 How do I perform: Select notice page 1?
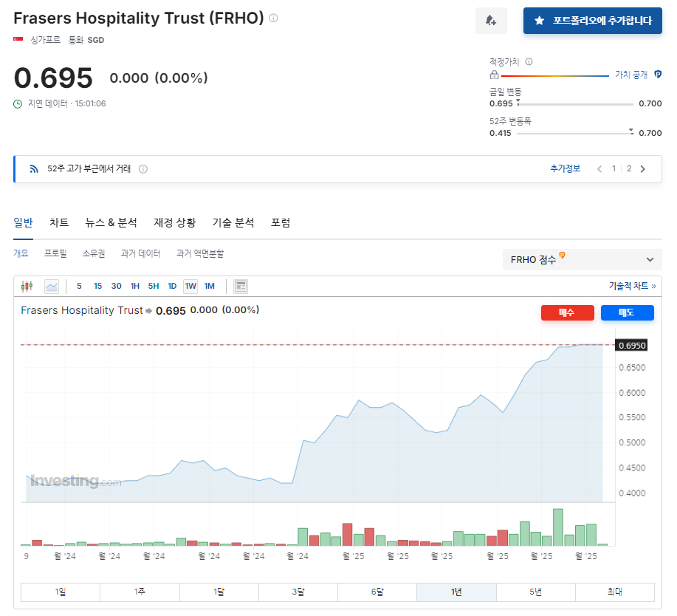click(614, 169)
